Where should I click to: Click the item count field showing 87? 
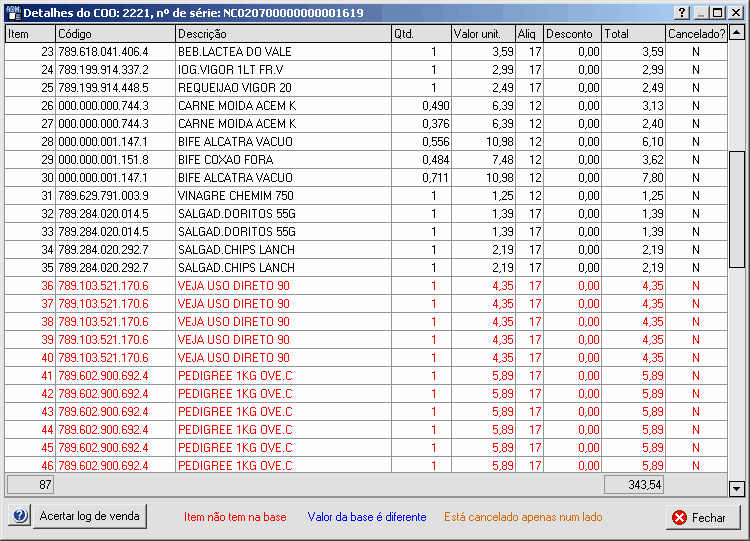(x=30, y=485)
